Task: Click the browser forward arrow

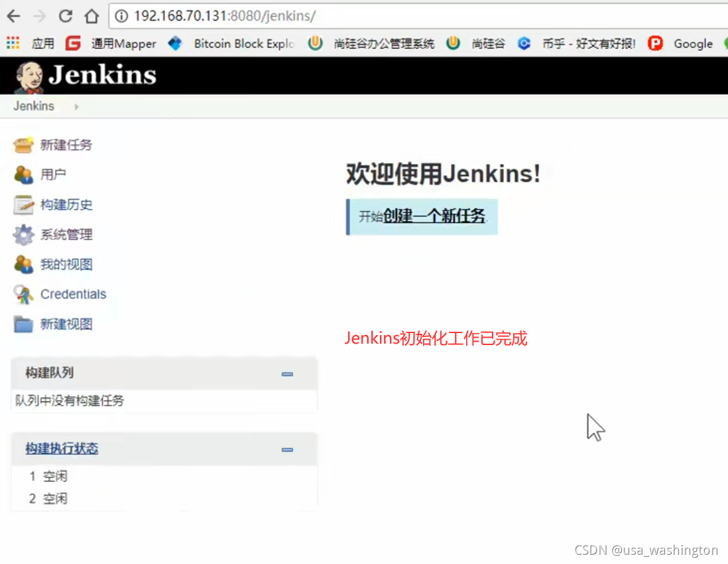Action: [40, 17]
